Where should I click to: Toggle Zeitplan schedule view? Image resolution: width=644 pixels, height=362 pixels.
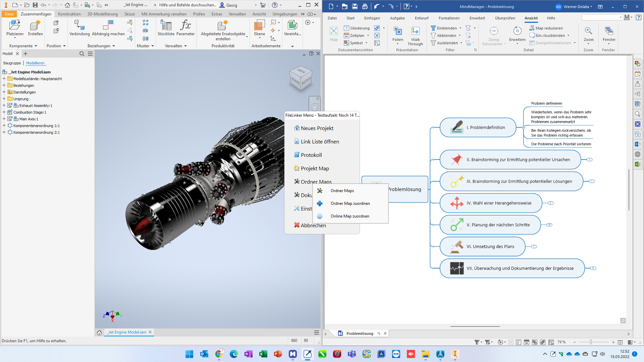click(x=354, y=36)
